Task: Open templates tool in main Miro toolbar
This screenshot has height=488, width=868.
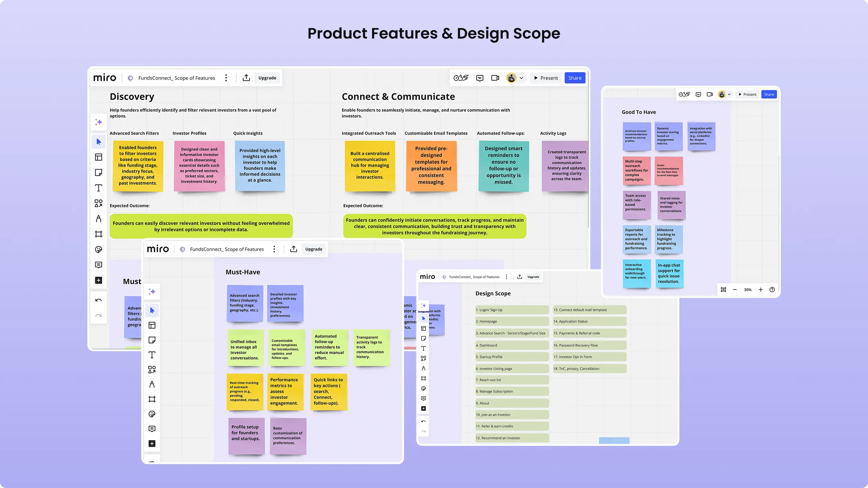Action: click(x=98, y=157)
